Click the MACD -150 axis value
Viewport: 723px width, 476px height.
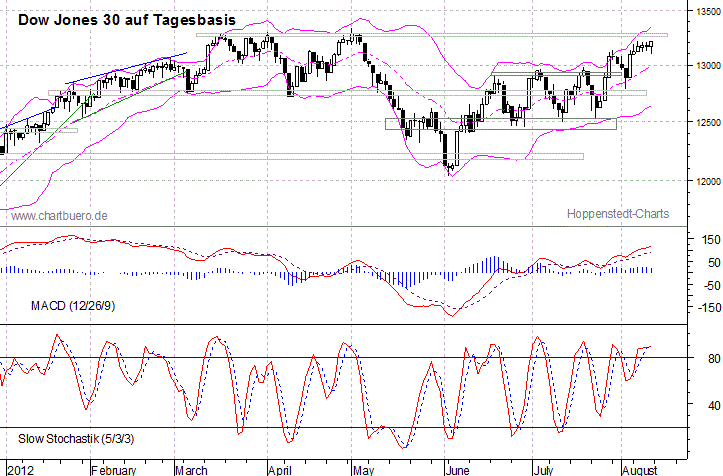coord(709,307)
